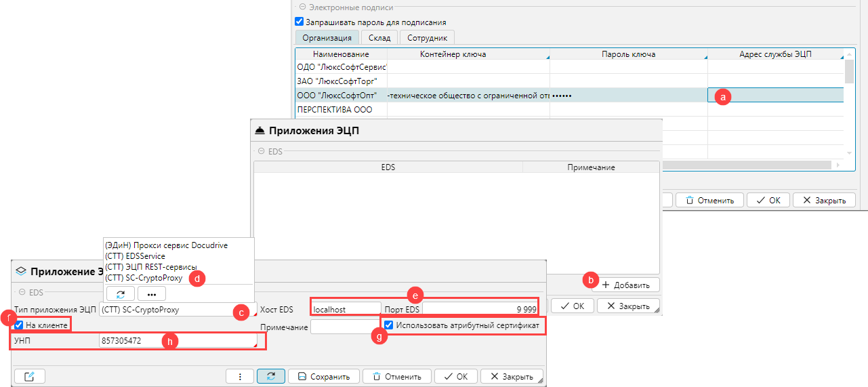Uncheck the На клиенте checkbox
Viewport: 868px width, 387px height.
[x=19, y=325]
